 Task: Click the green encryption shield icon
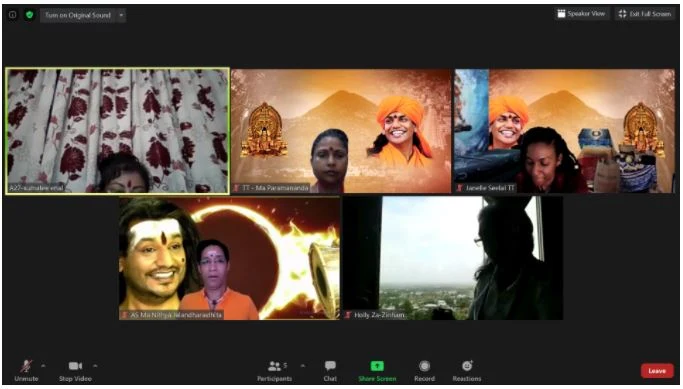29,14
